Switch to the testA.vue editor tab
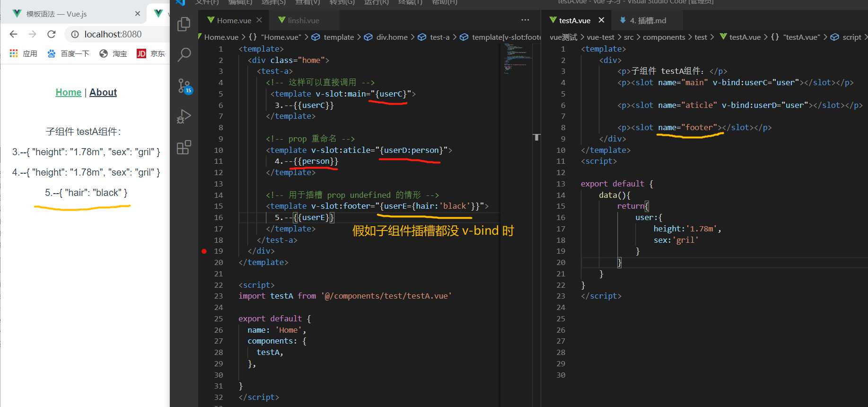The image size is (868, 407). click(x=574, y=20)
